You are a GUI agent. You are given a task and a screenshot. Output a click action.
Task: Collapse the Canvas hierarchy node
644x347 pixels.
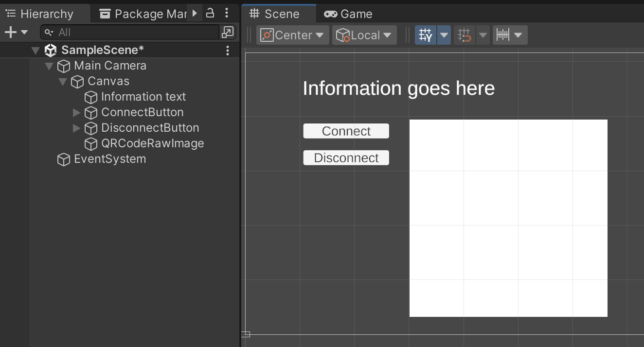[63, 82]
